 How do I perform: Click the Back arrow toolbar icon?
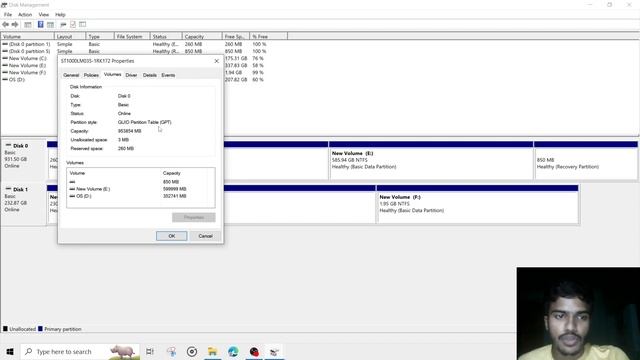5,25
